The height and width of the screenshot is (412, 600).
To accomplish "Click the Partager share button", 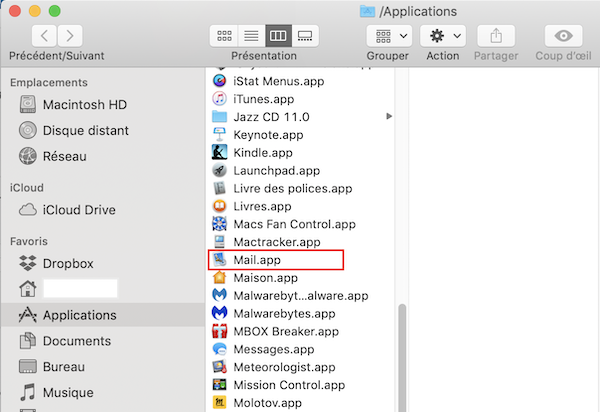I will point(499,35).
